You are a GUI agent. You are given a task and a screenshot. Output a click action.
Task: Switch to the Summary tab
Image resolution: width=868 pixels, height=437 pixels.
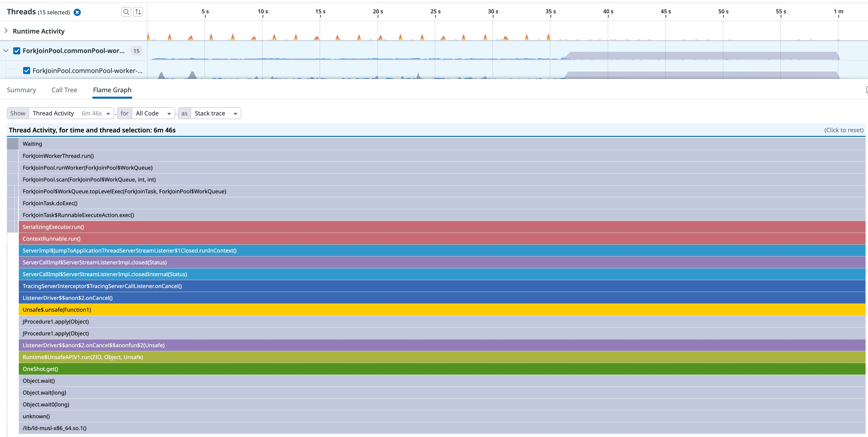[x=21, y=90]
